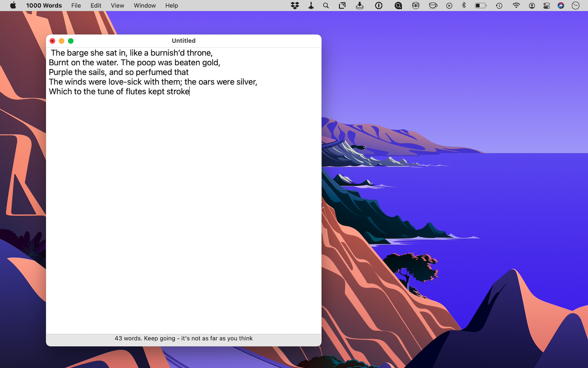Click the Help menu

pos(171,5)
